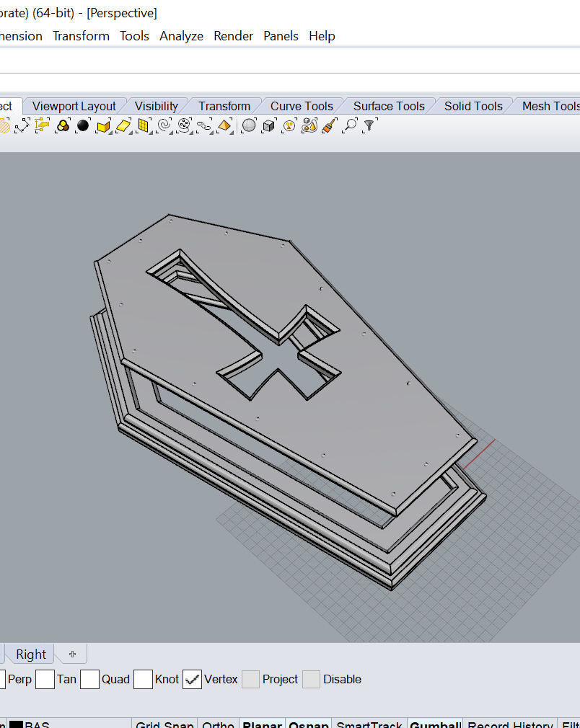Select polysurfaces with the yellow box icon
Viewport: 580px width, 728px height.
pyautogui.click(x=103, y=126)
